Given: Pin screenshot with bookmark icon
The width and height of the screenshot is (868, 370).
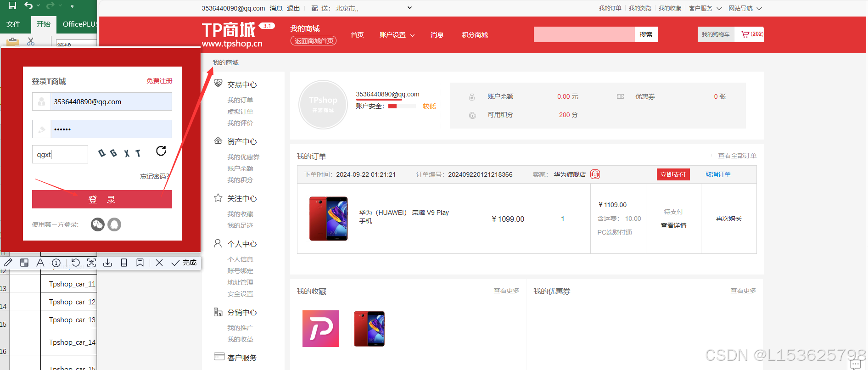Looking at the screenshot, I should [140, 263].
